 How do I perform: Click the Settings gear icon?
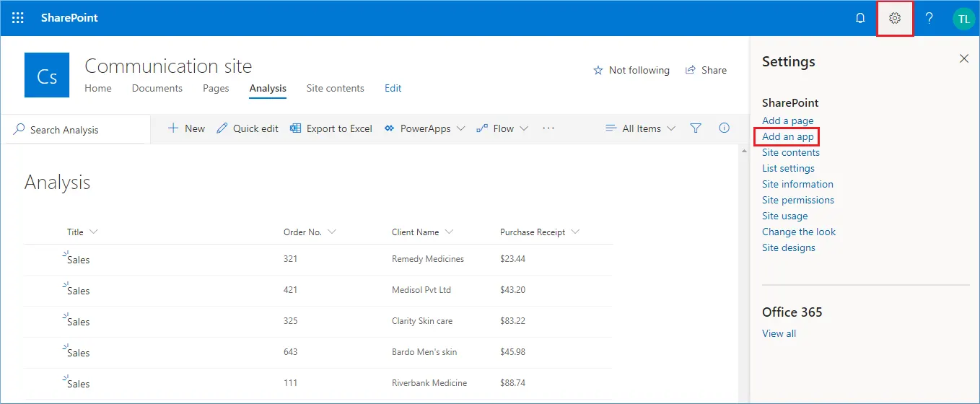(895, 18)
